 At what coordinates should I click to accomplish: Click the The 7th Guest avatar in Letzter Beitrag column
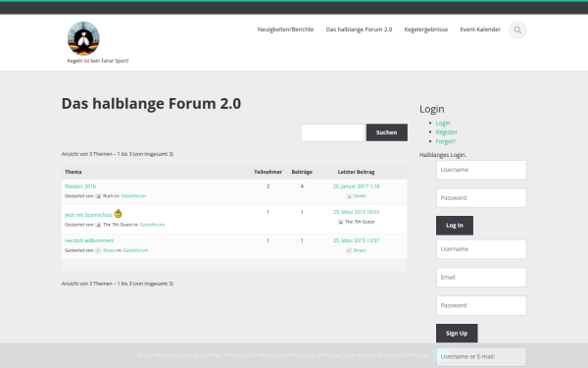[x=340, y=222]
